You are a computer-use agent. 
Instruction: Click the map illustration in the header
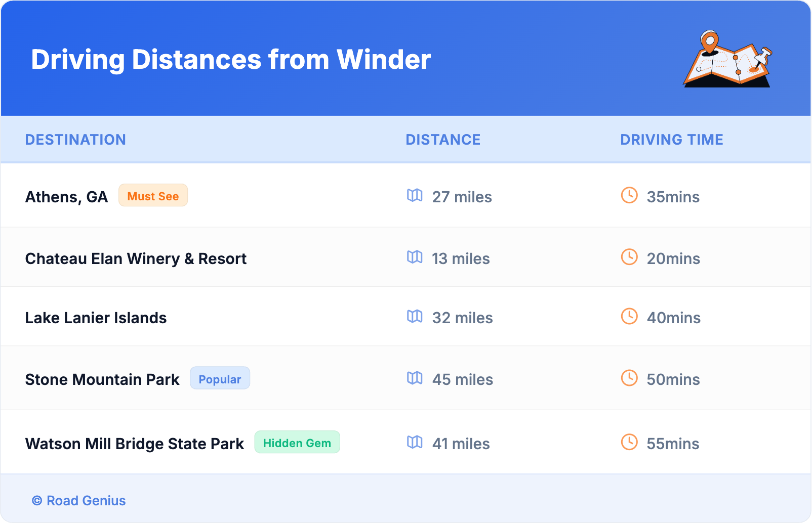tap(728, 59)
